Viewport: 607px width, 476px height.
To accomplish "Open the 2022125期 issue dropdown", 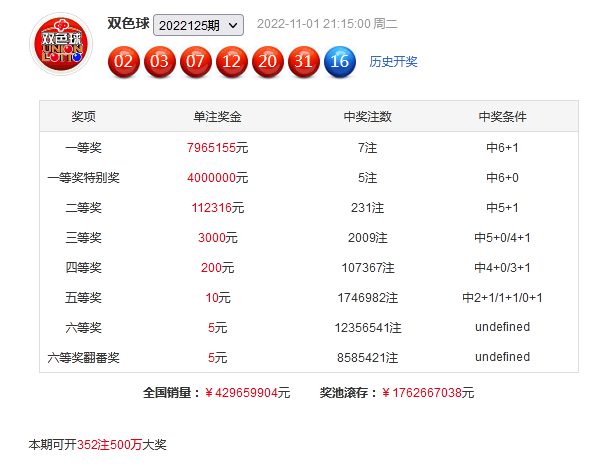I will pyautogui.click(x=198, y=25).
